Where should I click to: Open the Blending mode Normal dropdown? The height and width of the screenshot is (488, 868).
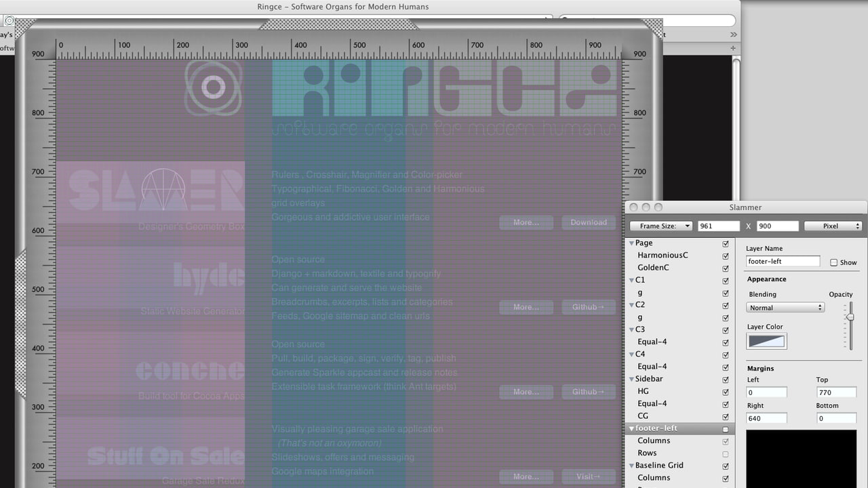[x=786, y=308]
